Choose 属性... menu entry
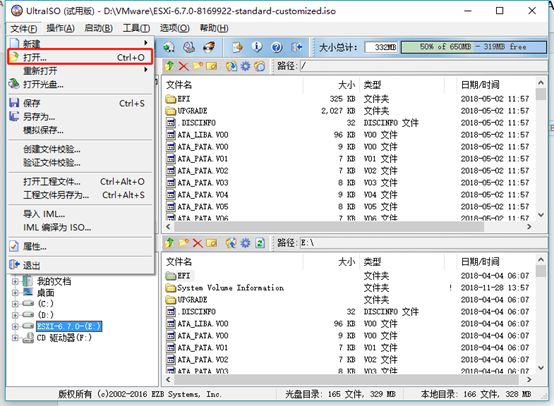This screenshot has height=406, width=554. (x=80, y=246)
